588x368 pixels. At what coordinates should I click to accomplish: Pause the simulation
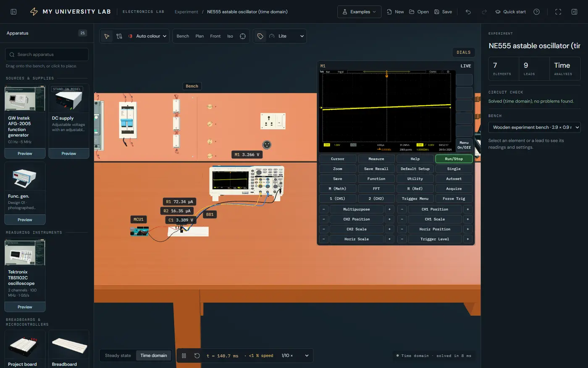[x=184, y=356]
